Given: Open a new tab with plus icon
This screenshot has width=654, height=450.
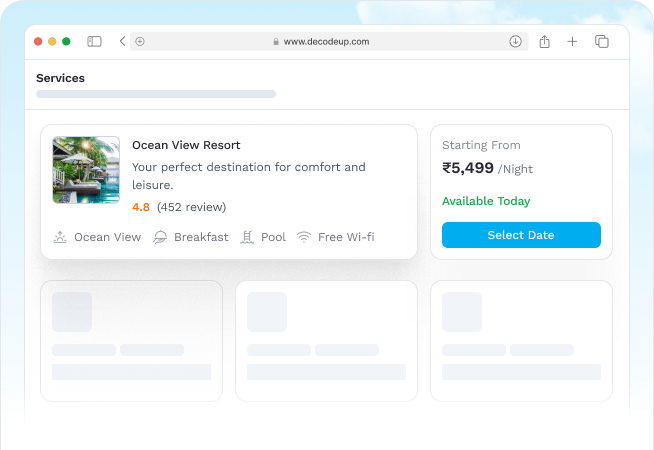Looking at the screenshot, I should 572,41.
